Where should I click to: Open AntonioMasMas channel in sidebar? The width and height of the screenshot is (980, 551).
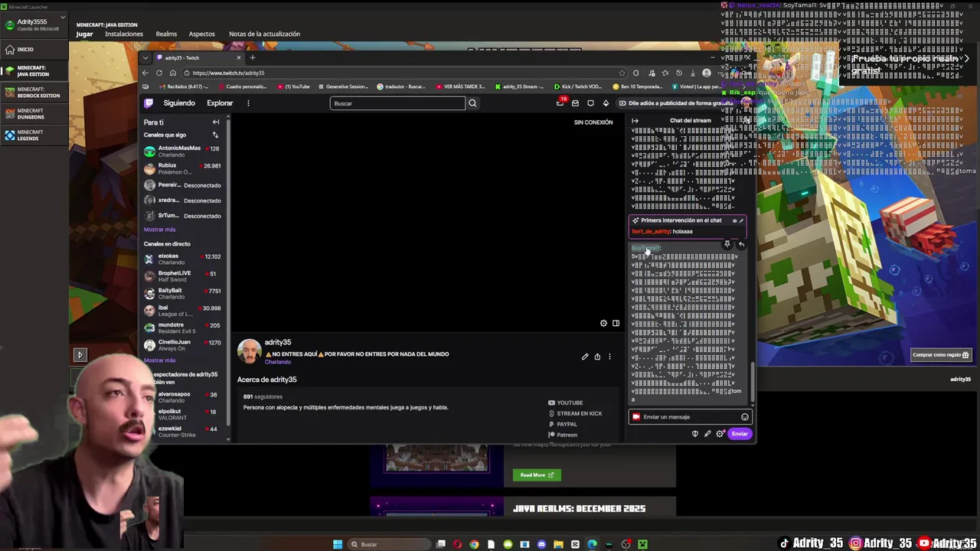(183, 152)
